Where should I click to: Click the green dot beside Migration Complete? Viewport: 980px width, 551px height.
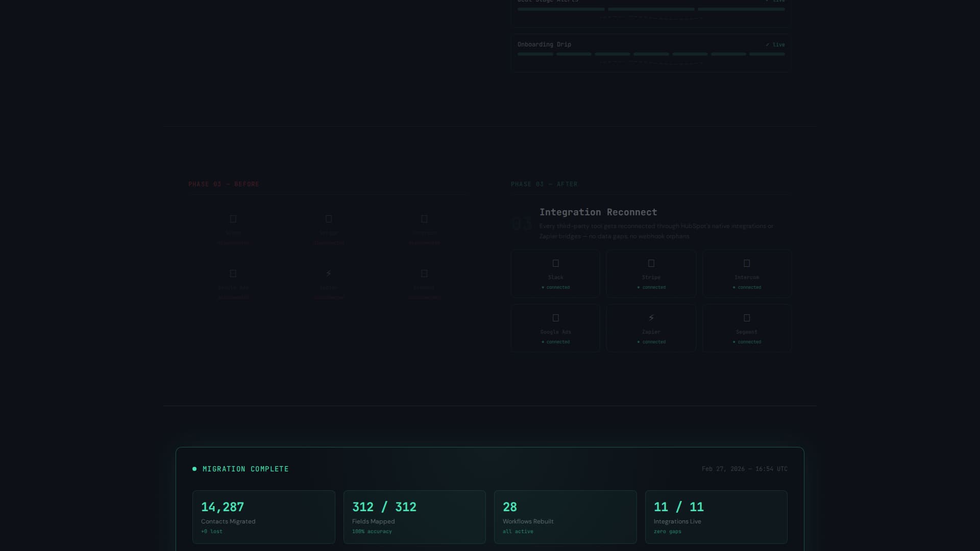(194, 469)
